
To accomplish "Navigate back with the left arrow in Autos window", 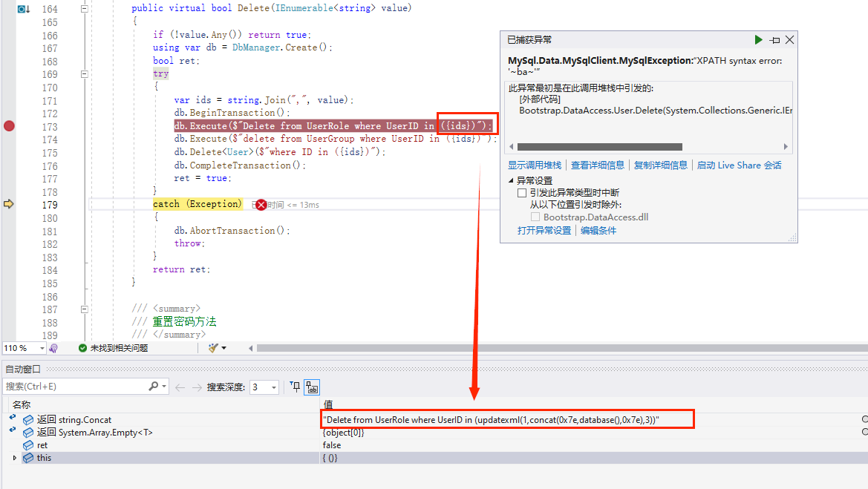I will pyautogui.click(x=180, y=387).
